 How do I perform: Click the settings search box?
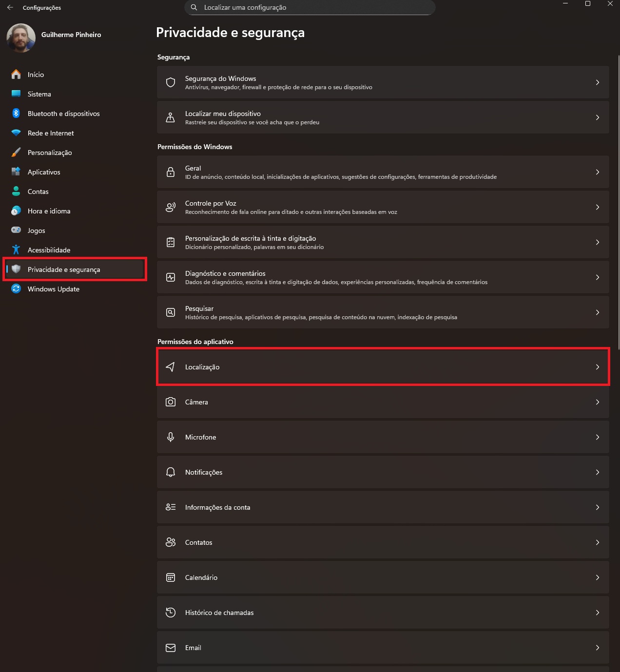[x=309, y=7]
